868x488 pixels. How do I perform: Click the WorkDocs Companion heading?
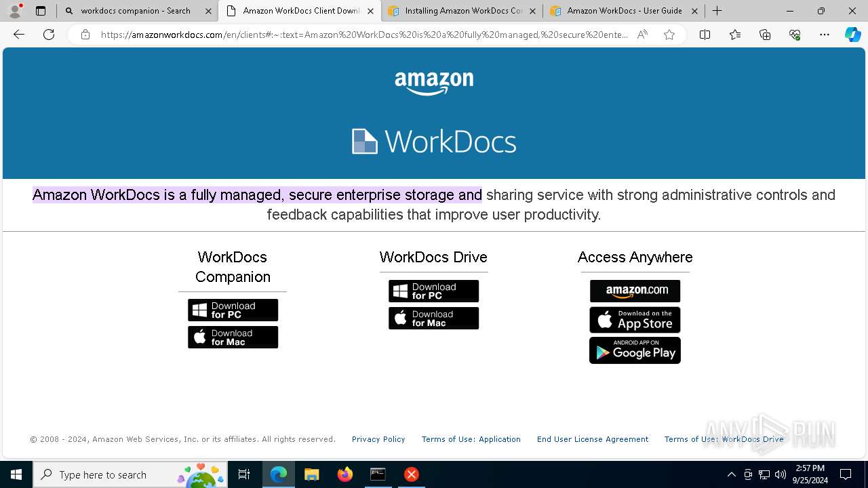[233, 267]
